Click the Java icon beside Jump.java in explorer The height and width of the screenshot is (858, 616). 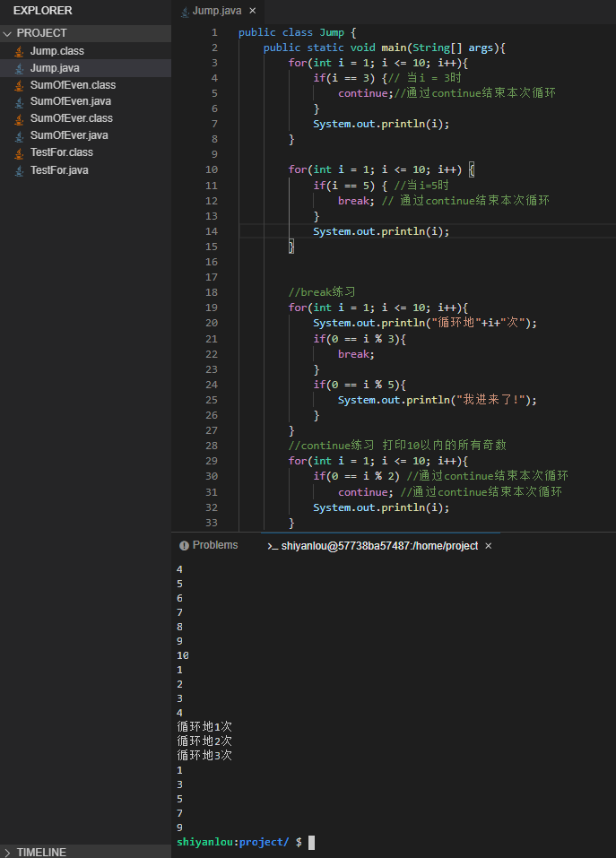click(x=19, y=68)
